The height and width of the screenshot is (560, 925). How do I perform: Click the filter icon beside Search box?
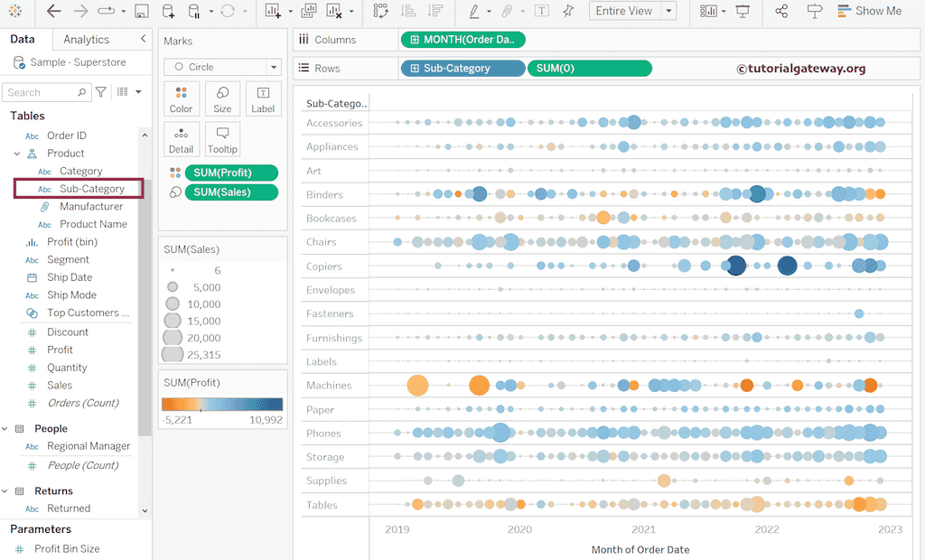[101, 92]
